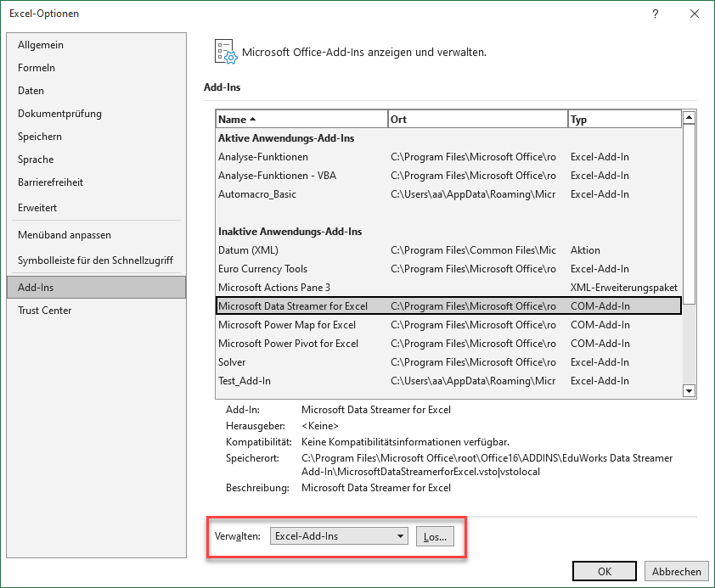Click the Los... button
715x588 pixels.
pyautogui.click(x=435, y=536)
